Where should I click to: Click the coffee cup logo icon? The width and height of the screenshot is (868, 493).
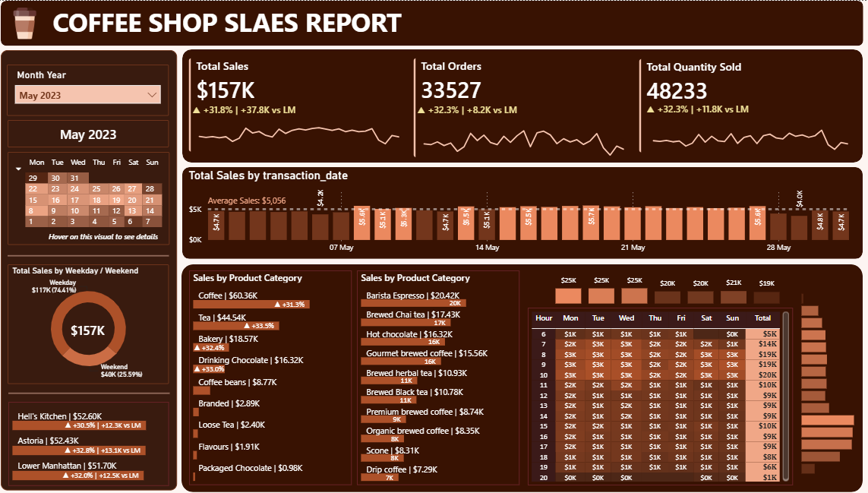(x=24, y=24)
